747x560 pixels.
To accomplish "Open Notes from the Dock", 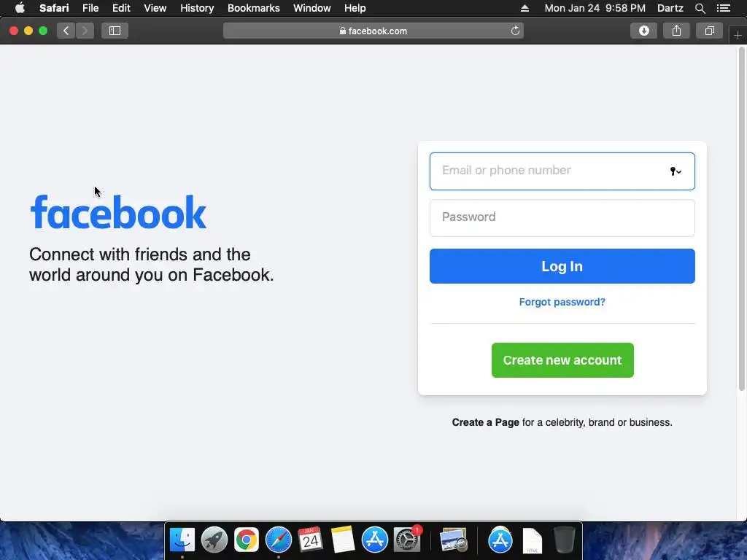I will pyautogui.click(x=343, y=540).
